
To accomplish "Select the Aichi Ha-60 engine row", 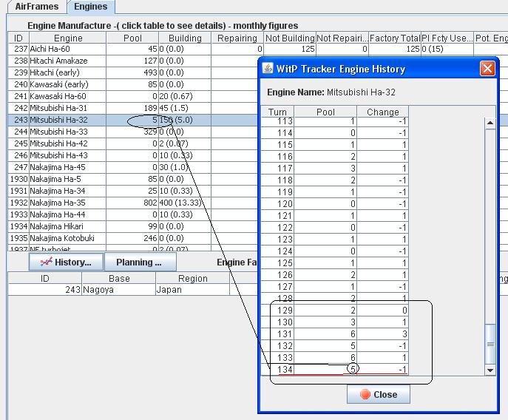I will click(258, 49).
